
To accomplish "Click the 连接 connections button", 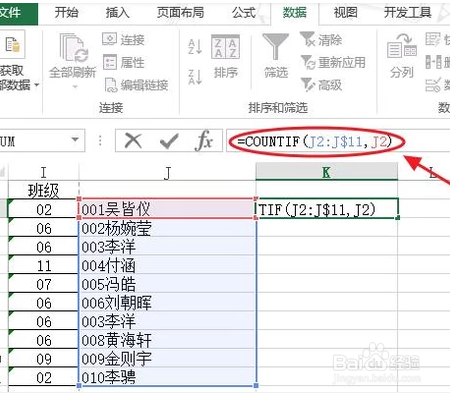I will [124, 40].
